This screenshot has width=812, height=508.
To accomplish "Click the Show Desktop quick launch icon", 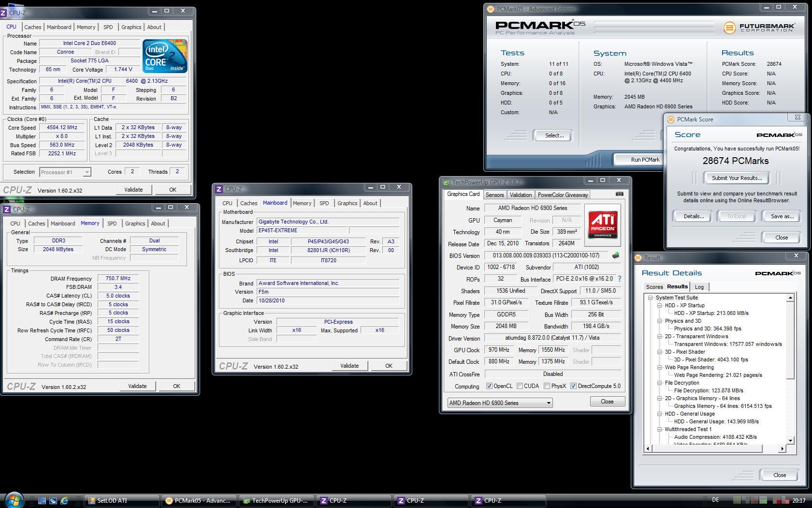I will click(42, 501).
